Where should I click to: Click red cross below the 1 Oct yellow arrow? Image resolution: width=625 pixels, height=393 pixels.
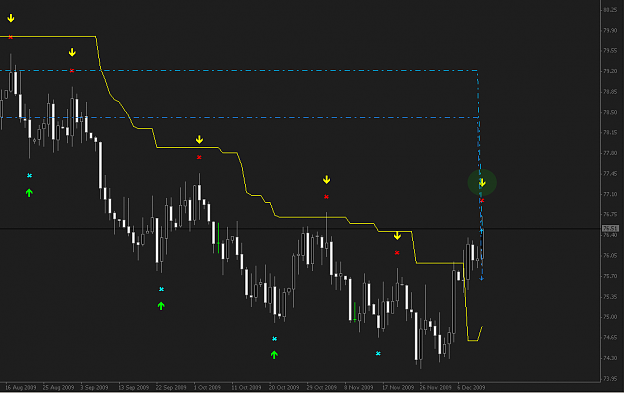(x=199, y=157)
